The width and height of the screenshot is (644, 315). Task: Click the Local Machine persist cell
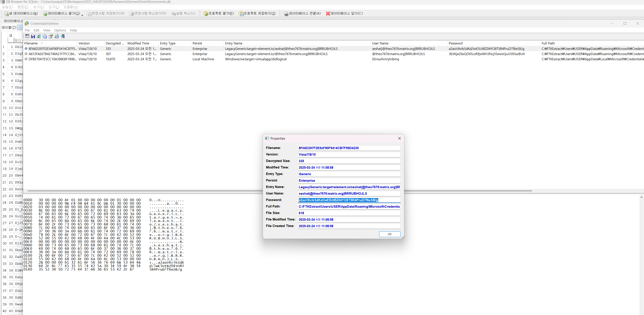pos(203,59)
